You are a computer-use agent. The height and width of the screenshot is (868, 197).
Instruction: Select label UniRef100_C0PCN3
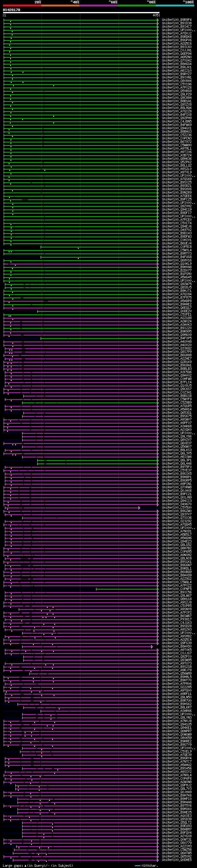(177, 139)
